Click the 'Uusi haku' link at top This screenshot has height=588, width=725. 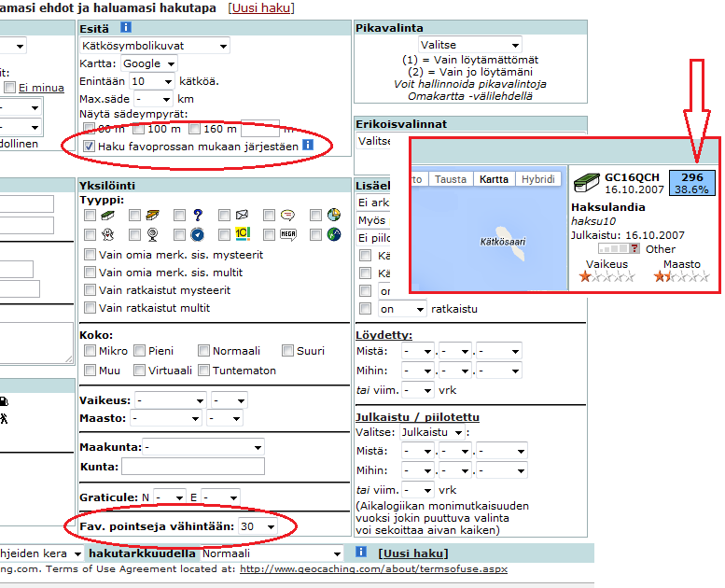[261, 8]
